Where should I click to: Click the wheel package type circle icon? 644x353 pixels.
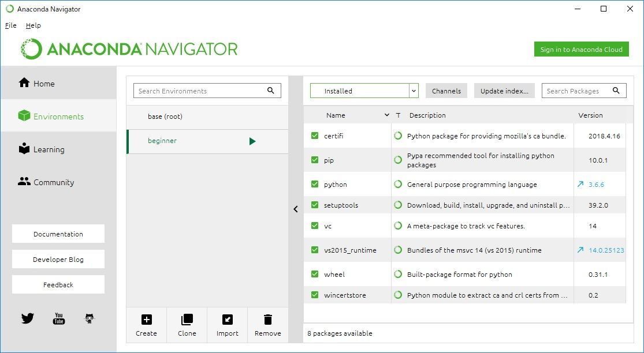click(397, 274)
